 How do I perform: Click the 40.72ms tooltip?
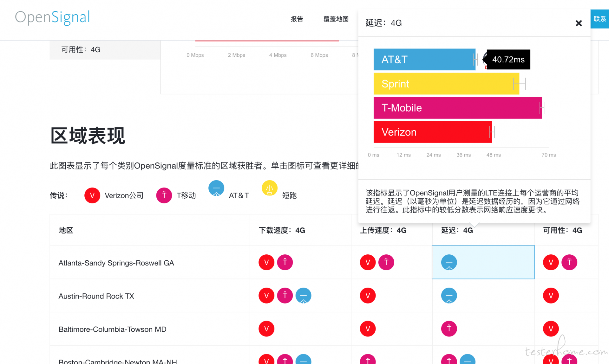click(x=508, y=60)
